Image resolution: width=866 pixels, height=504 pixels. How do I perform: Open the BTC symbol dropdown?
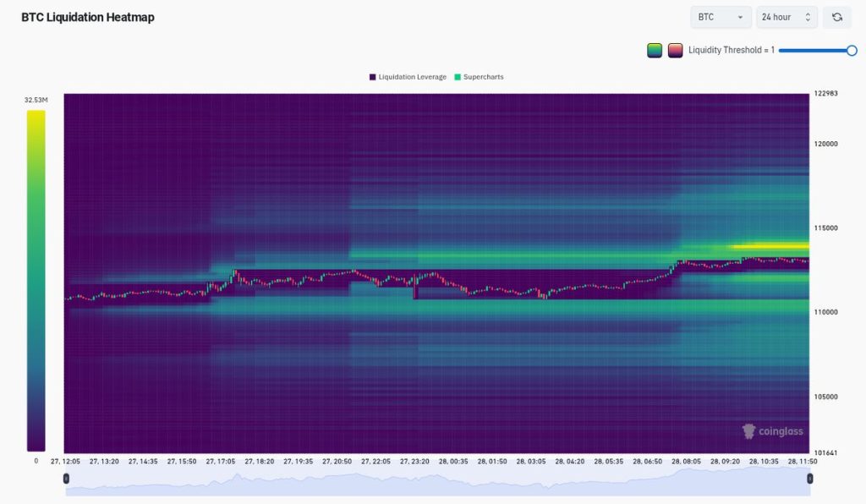[721, 17]
